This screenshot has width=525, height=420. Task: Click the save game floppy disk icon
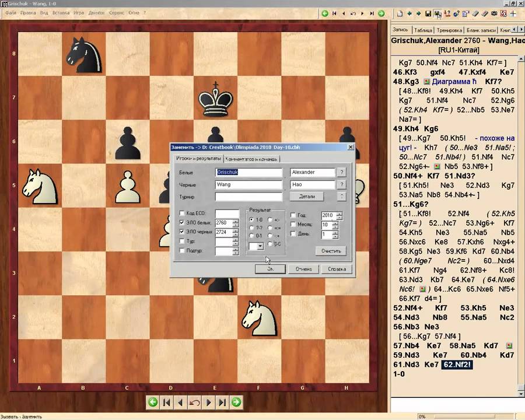(428, 13)
